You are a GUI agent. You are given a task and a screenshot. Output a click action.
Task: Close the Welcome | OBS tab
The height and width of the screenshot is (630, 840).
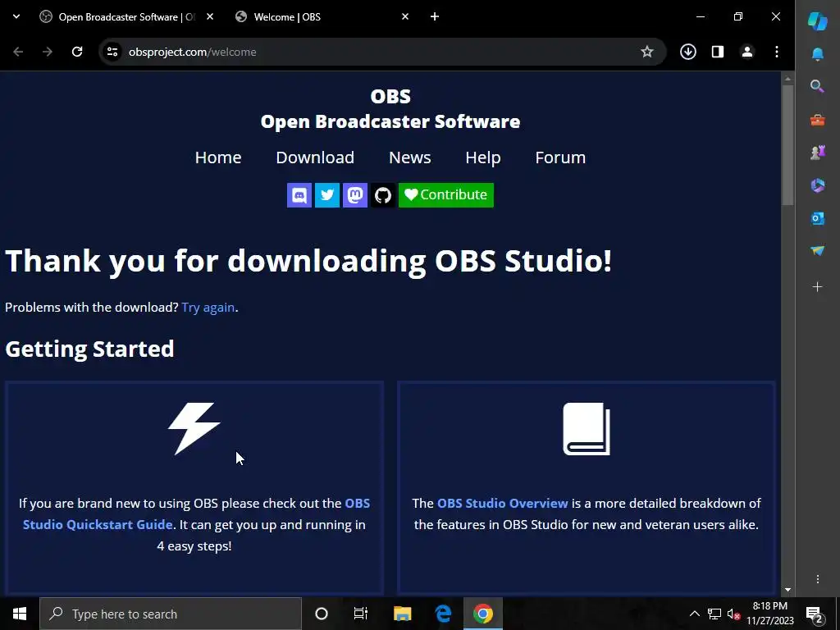[405, 17]
